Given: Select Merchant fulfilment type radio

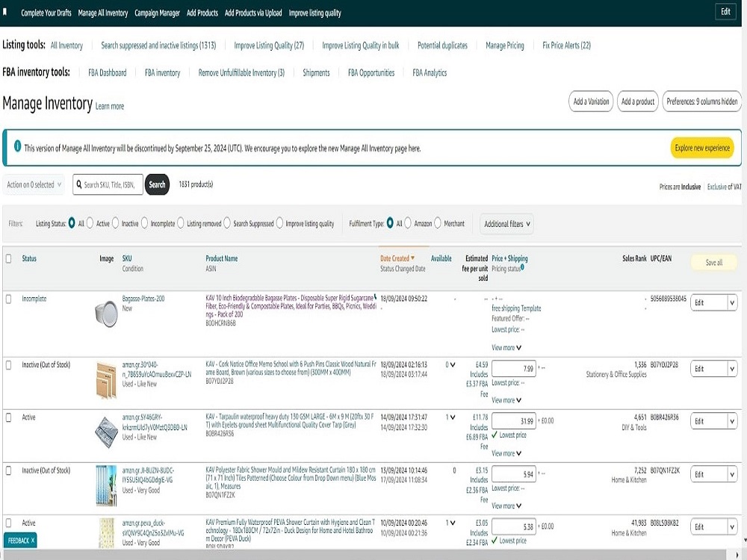Looking at the screenshot, I should tap(438, 223).
